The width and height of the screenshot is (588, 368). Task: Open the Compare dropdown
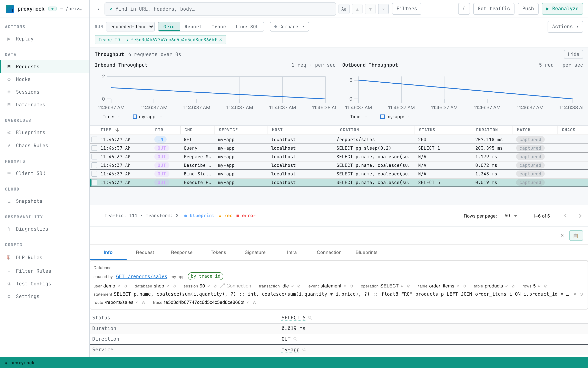pos(289,27)
